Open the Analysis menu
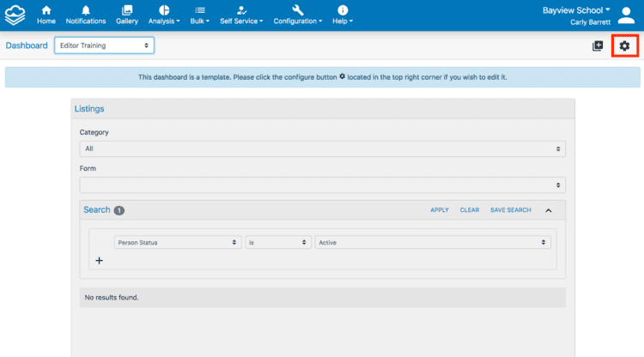 tap(164, 15)
